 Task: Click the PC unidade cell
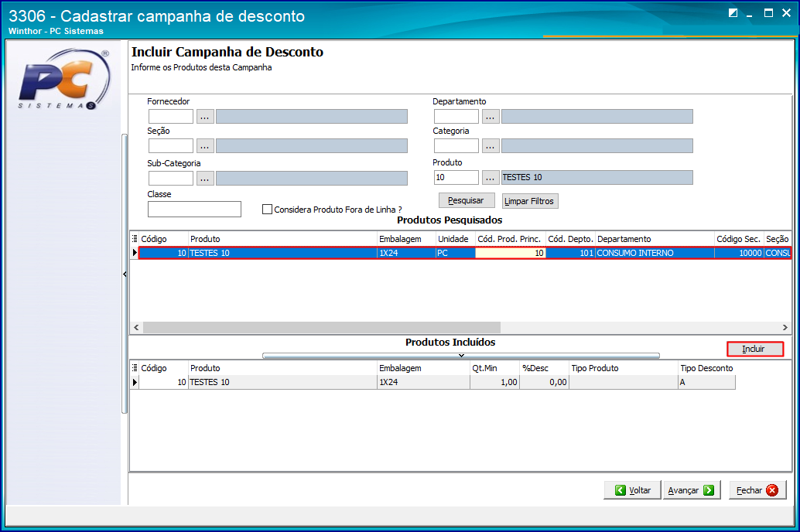pos(455,253)
